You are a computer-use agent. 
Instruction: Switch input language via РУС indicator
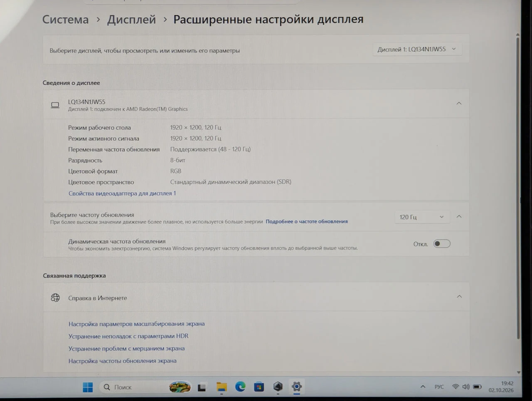click(x=439, y=387)
